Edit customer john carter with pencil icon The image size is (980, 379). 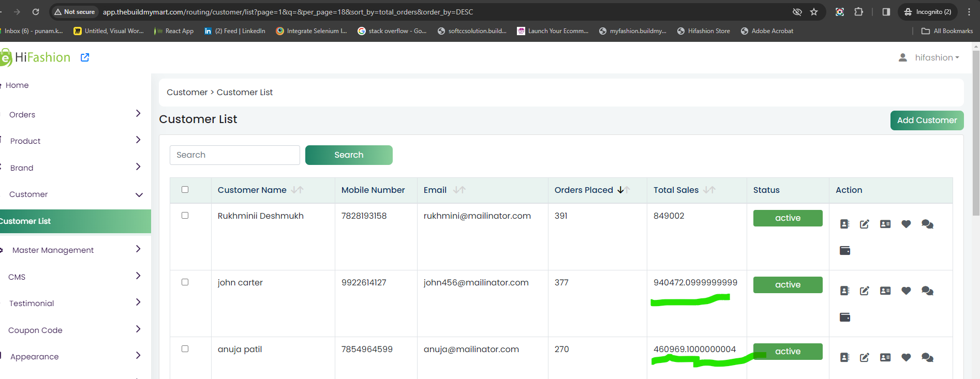click(x=865, y=291)
